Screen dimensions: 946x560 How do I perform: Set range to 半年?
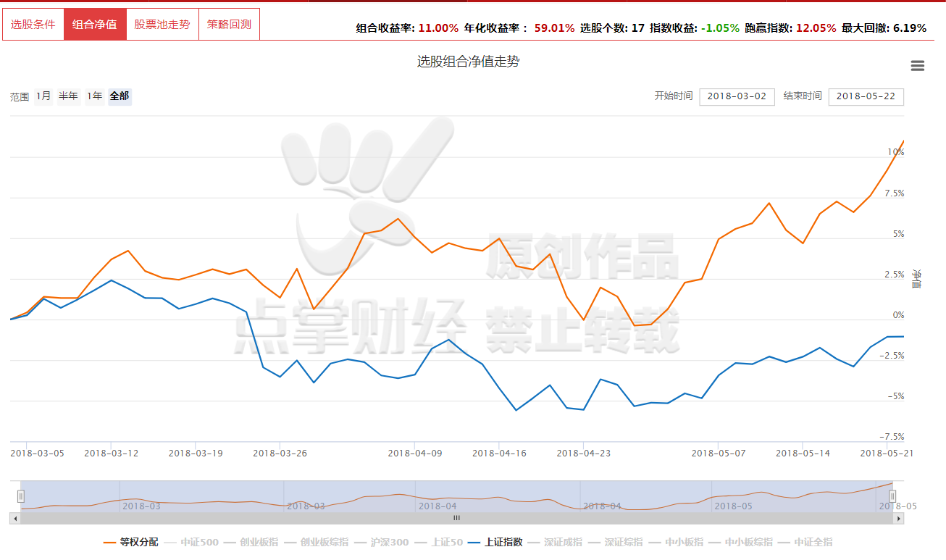tap(69, 96)
